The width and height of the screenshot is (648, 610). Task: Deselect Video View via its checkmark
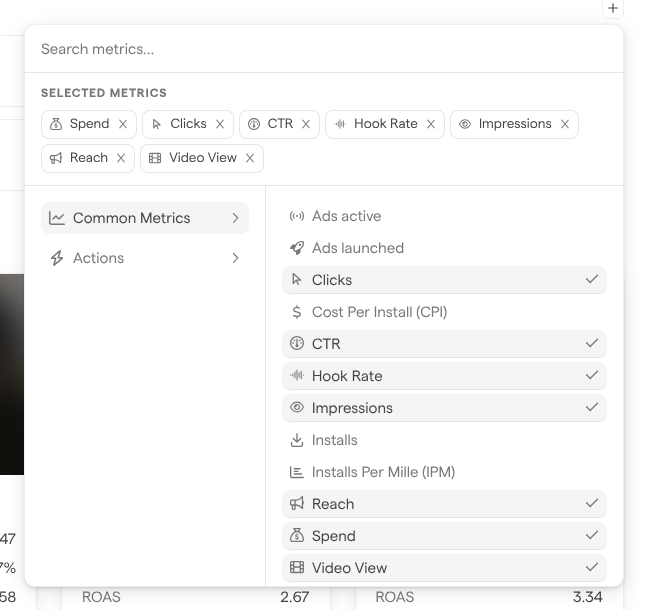pos(592,567)
